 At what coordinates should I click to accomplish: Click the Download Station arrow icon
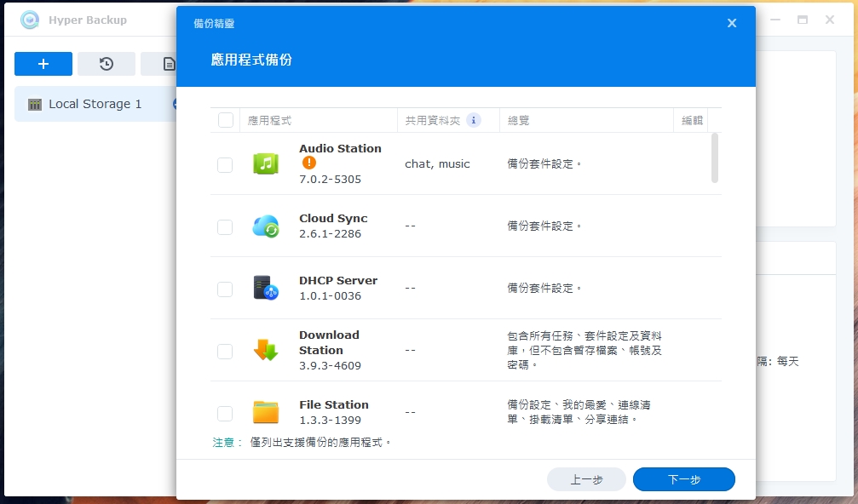pos(266,350)
